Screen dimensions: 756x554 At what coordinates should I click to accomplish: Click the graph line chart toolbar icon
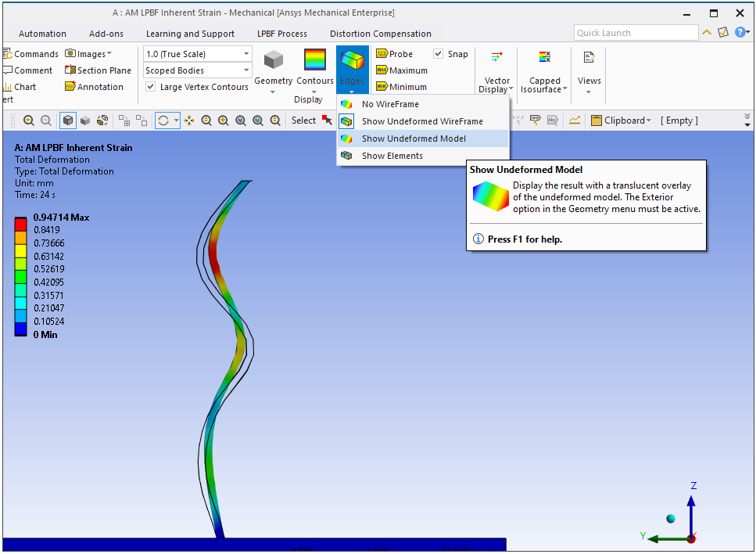point(575,121)
